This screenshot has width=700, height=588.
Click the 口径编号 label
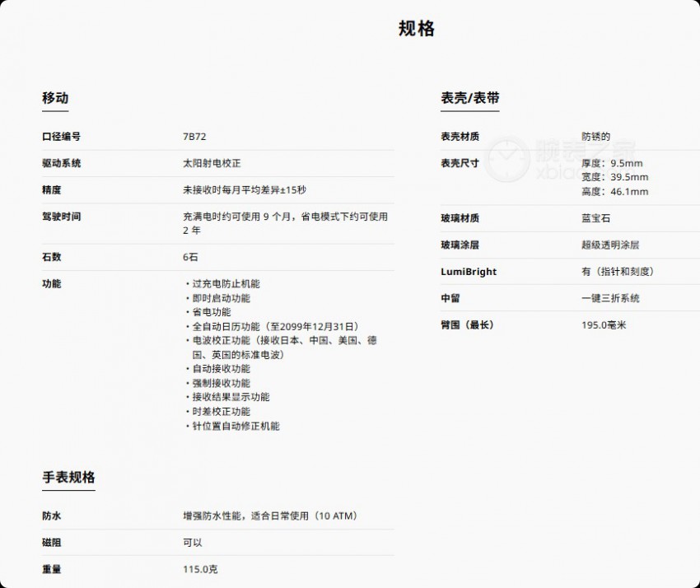61,137
